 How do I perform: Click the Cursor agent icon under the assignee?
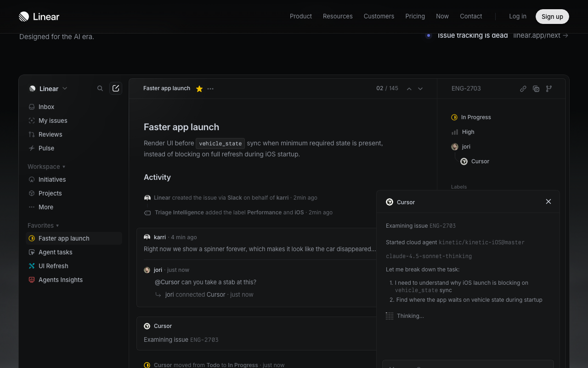[464, 161]
